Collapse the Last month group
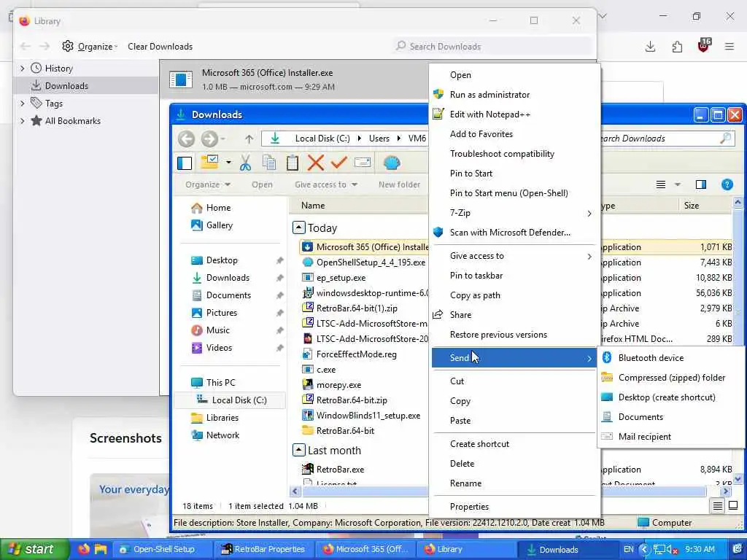747x560 pixels. click(298, 450)
